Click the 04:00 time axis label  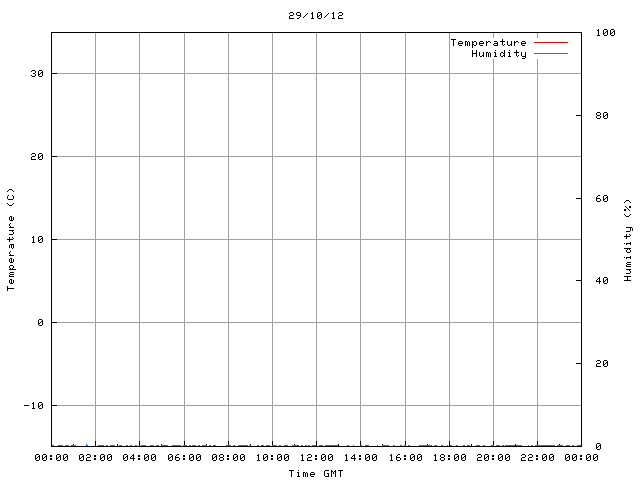[x=140, y=458]
